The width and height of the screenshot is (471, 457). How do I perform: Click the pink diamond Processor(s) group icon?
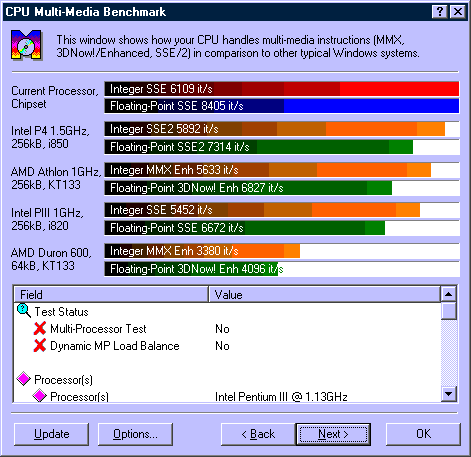pos(24,379)
